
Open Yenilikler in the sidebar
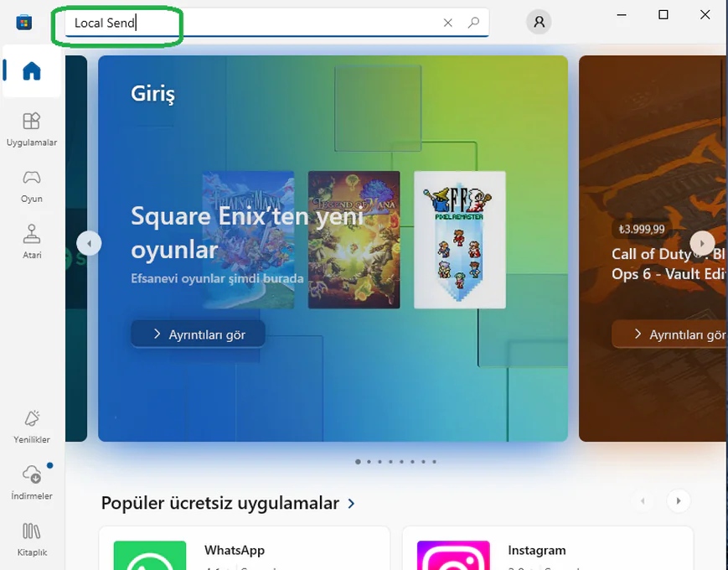click(x=32, y=427)
